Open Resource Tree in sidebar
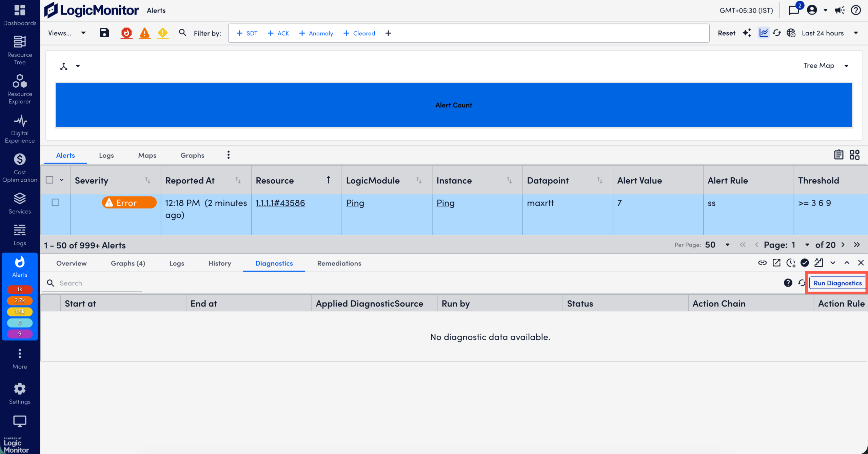 tap(20, 50)
